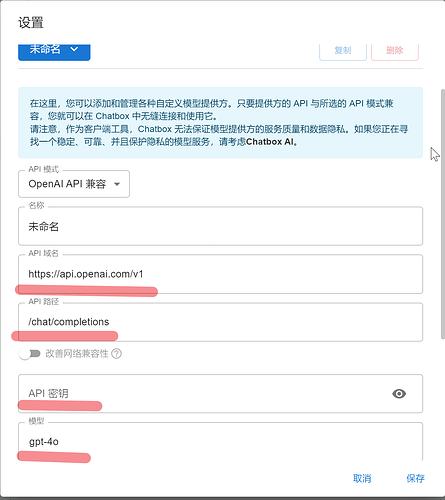Click the 设置 dialog title
Screen dimensions: 445x500
click(31, 23)
